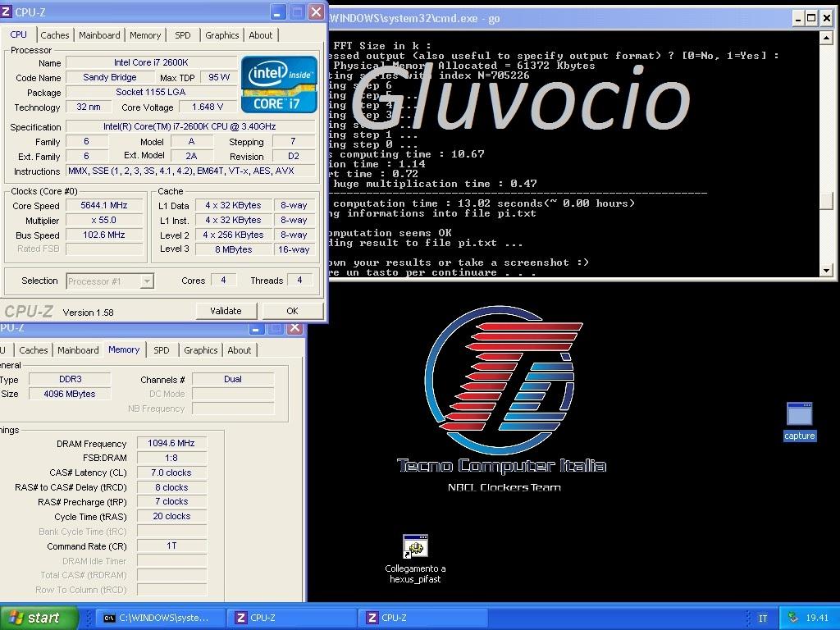
Task: Open SPD tab in lower CPU-Z window
Action: click(162, 350)
